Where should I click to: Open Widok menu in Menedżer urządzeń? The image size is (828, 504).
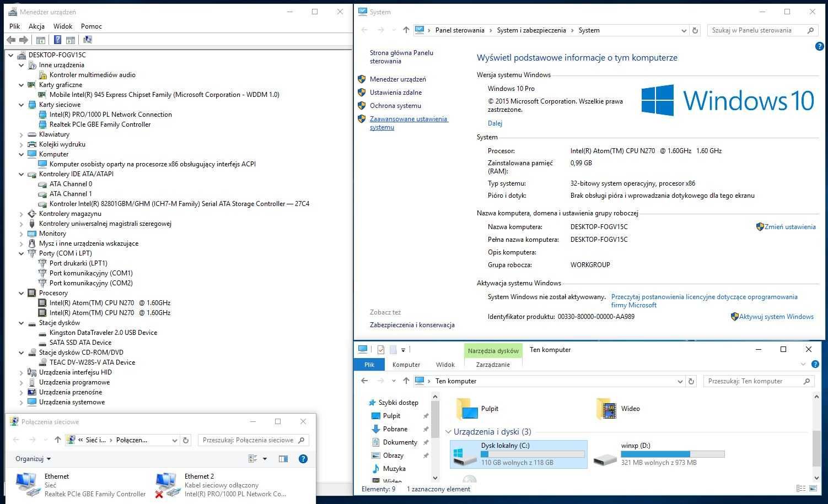tap(63, 26)
